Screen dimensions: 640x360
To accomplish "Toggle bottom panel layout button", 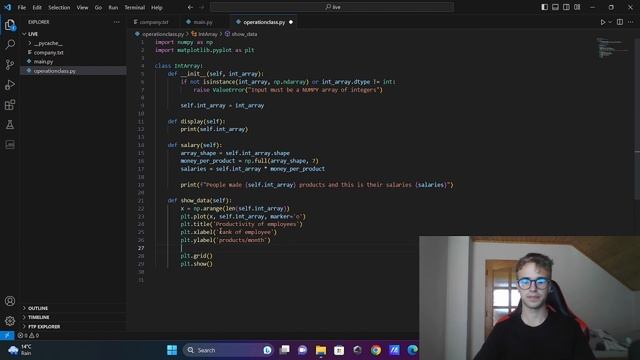I will [555, 7].
